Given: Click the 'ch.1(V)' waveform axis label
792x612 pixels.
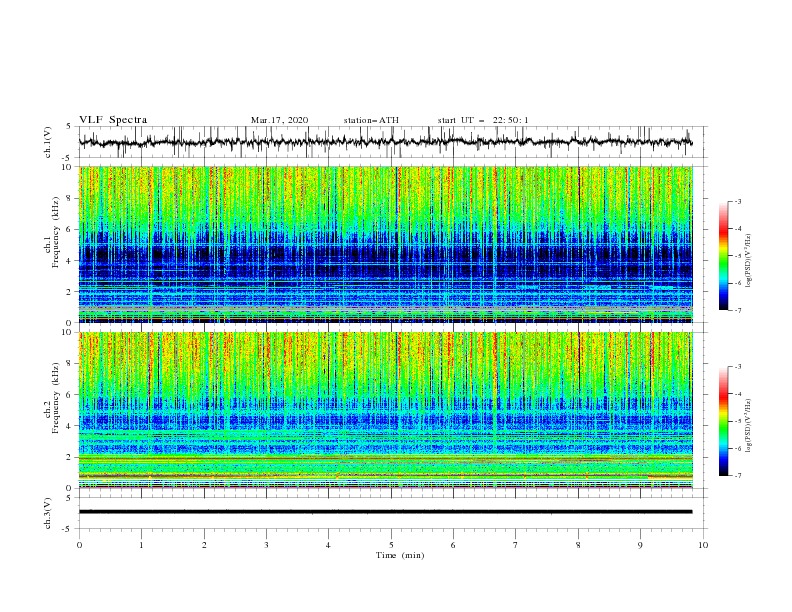Looking at the screenshot, I should (x=48, y=142).
